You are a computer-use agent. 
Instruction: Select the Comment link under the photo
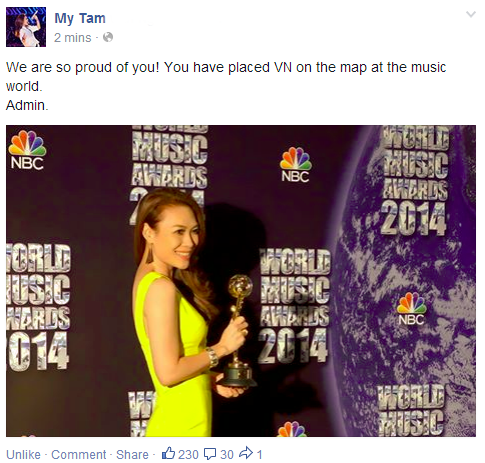click(x=79, y=454)
